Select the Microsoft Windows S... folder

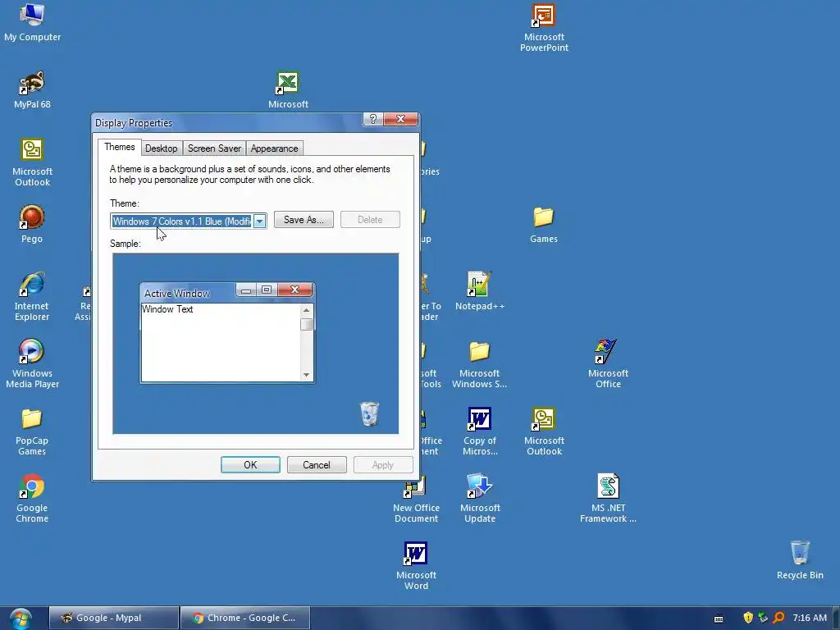tap(479, 364)
